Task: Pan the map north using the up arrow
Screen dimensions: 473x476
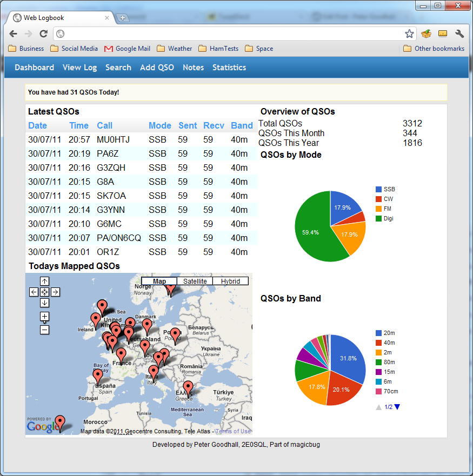Action: [x=44, y=281]
